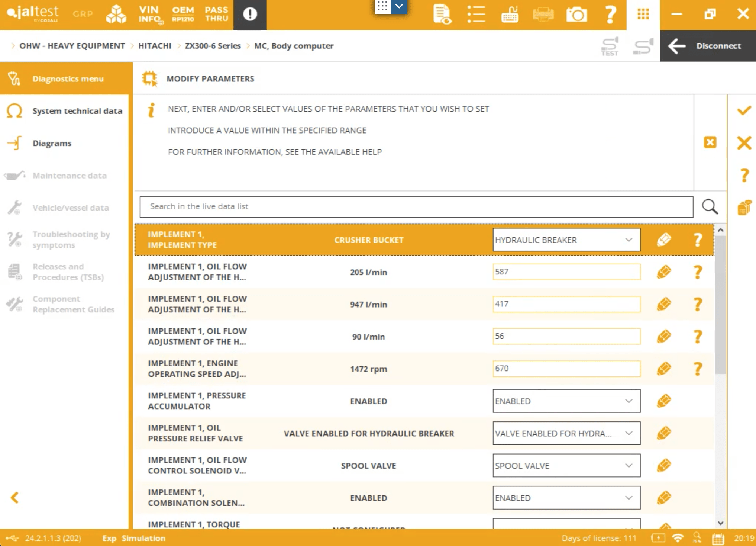The height and width of the screenshot is (546, 756).
Task: Open the OEM RP1210 tool
Action: point(183,15)
